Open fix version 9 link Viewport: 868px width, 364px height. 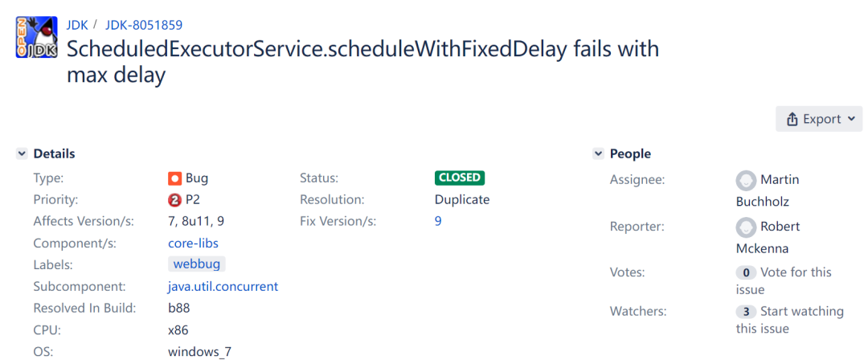click(438, 221)
